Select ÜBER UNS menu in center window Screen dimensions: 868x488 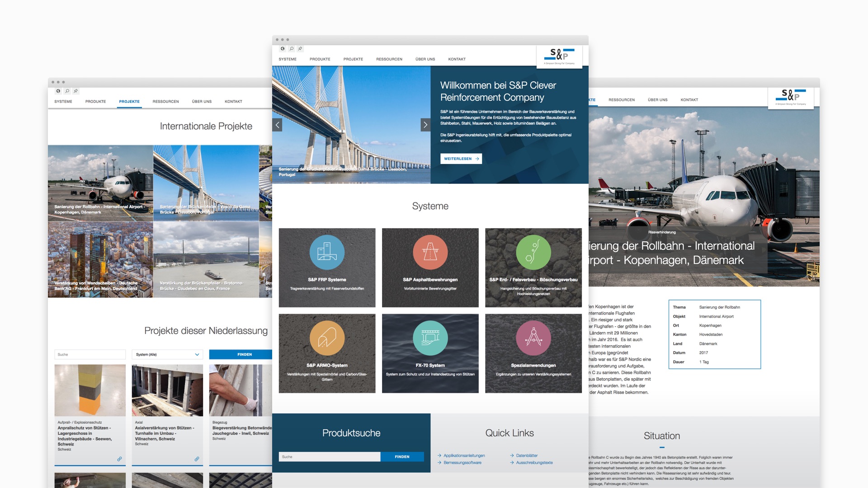[x=425, y=59]
